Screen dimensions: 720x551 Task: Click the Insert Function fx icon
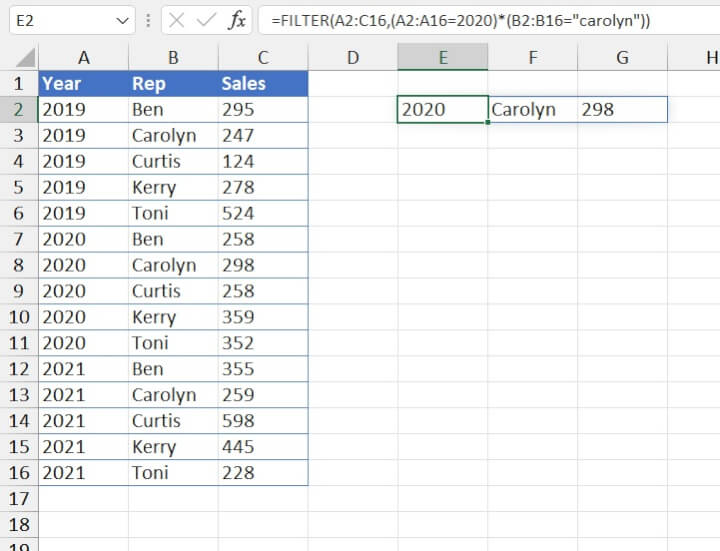[x=237, y=20]
